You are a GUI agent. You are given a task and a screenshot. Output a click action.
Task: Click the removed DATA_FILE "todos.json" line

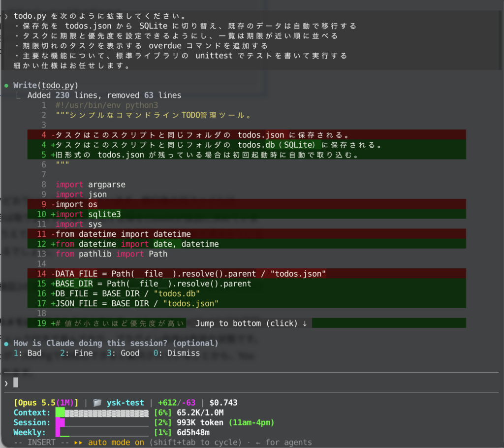point(247,274)
